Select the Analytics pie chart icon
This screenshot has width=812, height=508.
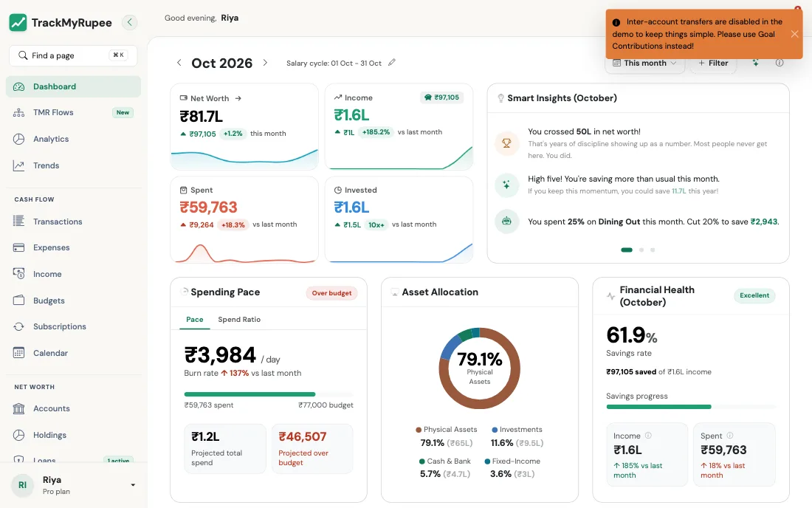coord(18,139)
